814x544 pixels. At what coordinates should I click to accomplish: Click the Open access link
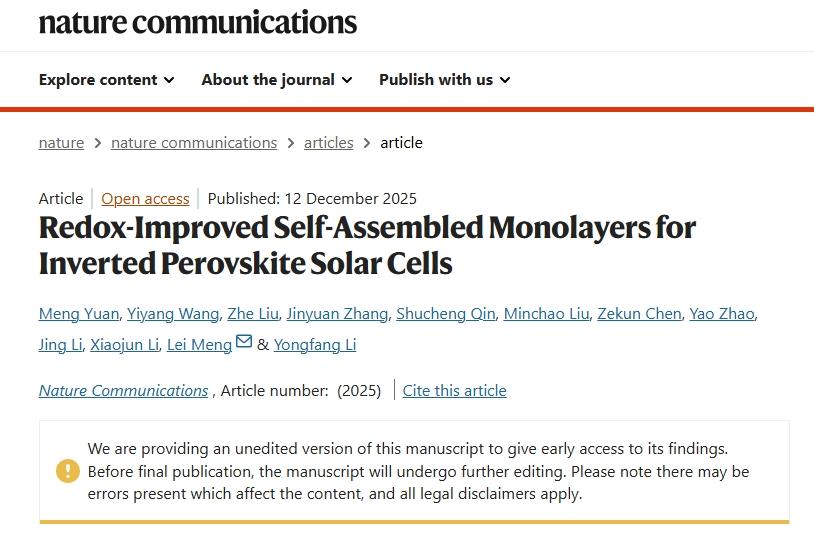[x=145, y=198]
